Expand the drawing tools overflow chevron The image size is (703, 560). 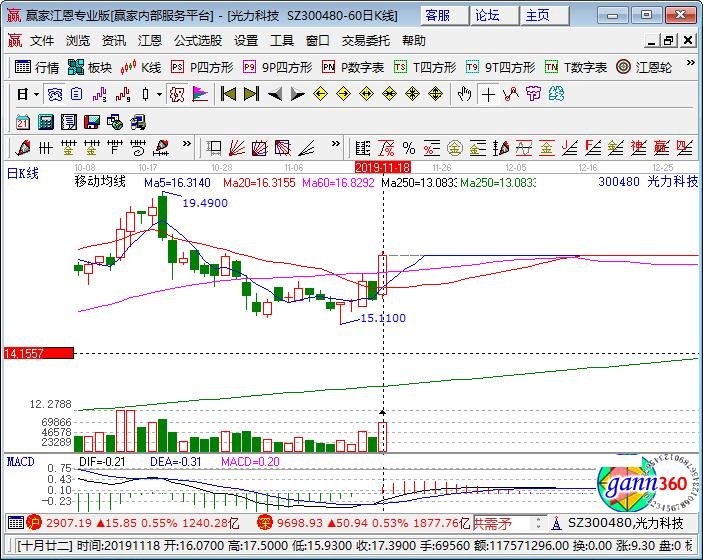[x=187, y=144]
